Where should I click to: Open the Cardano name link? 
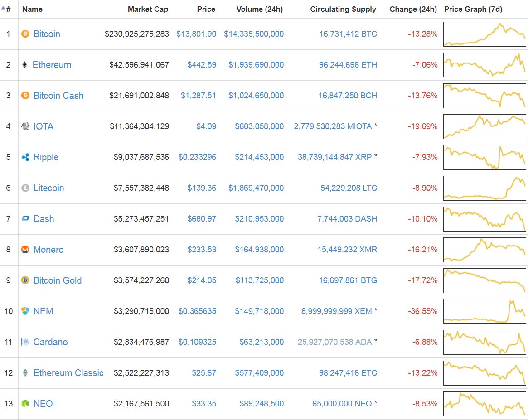50,342
